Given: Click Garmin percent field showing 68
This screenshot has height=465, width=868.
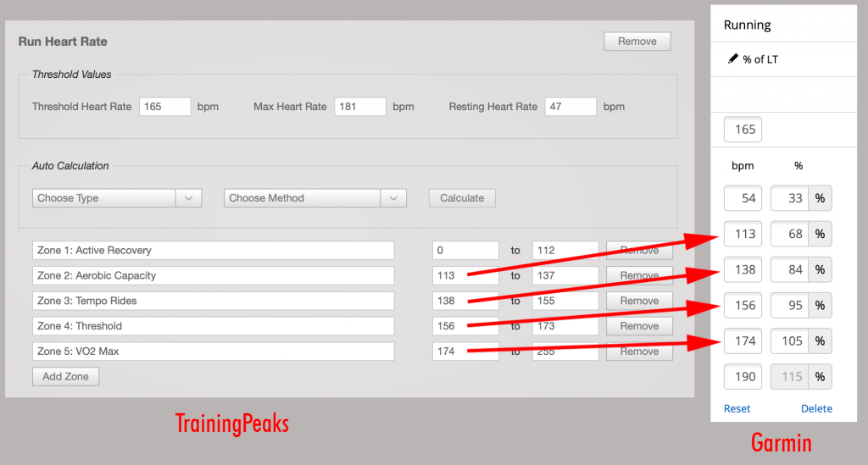Looking at the screenshot, I should point(789,234).
